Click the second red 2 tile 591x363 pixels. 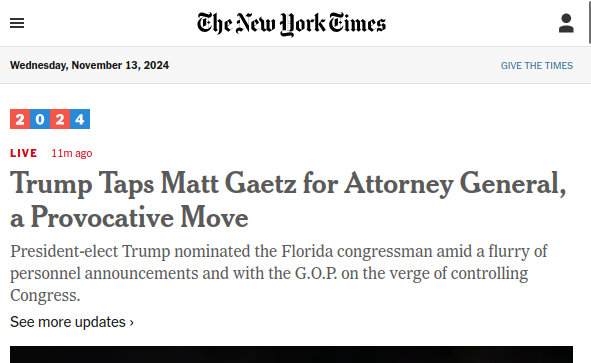pyautogui.click(x=60, y=119)
